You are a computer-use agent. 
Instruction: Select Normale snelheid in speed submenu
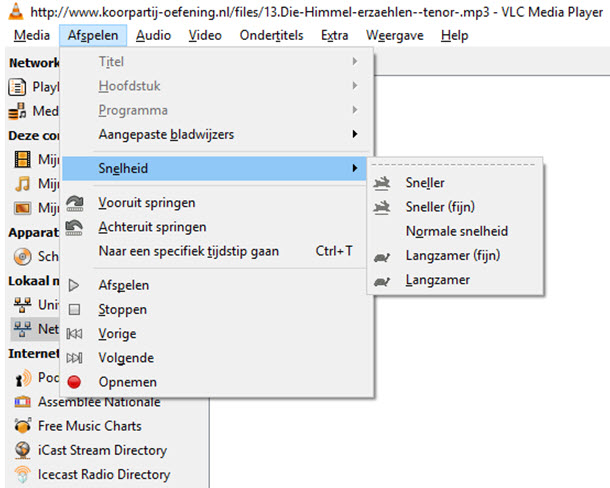457,231
